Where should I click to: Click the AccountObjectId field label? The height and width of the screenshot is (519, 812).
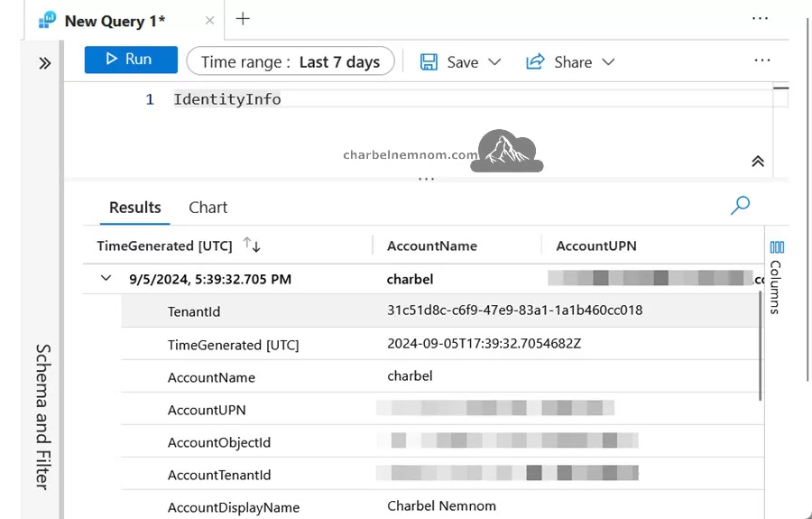coord(219,443)
